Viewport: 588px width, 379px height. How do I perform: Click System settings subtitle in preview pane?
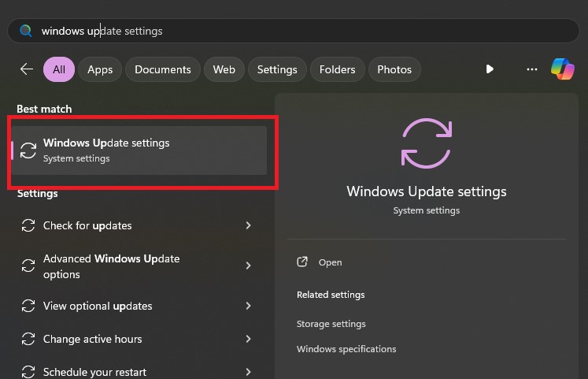pyautogui.click(x=427, y=210)
